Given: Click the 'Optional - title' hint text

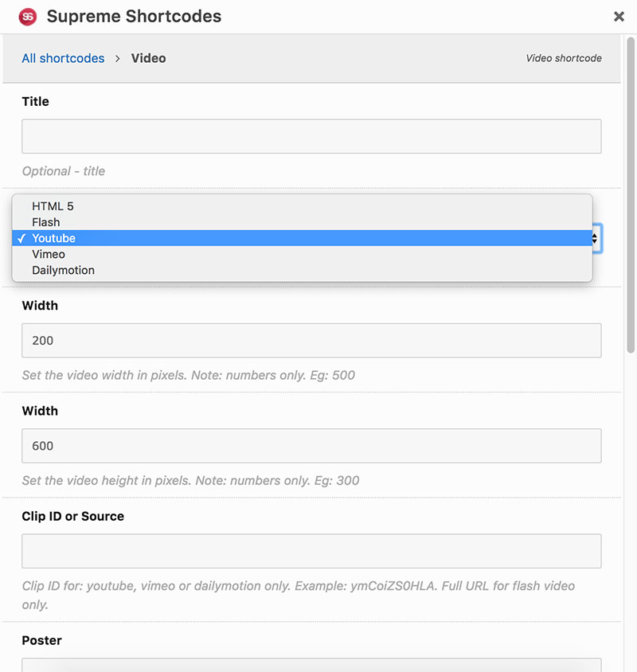Looking at the screenshot, I should 64,171.
